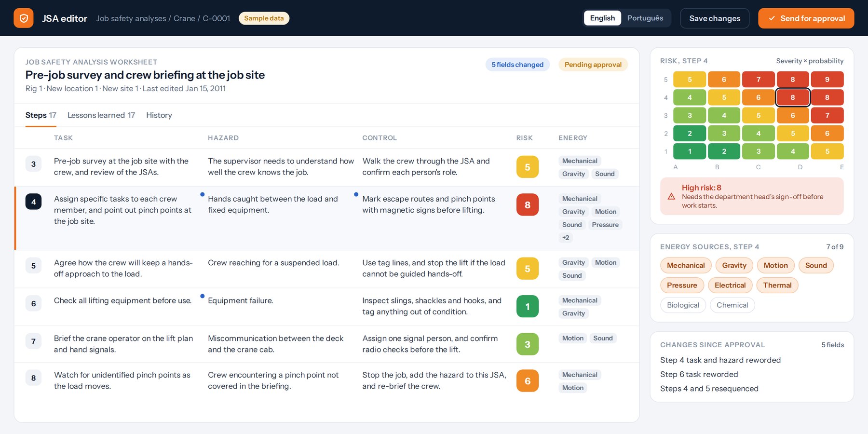Screen dimensions: 868x434
Task: Toggle the Gravity energy source chip
Action: point(734,265)
